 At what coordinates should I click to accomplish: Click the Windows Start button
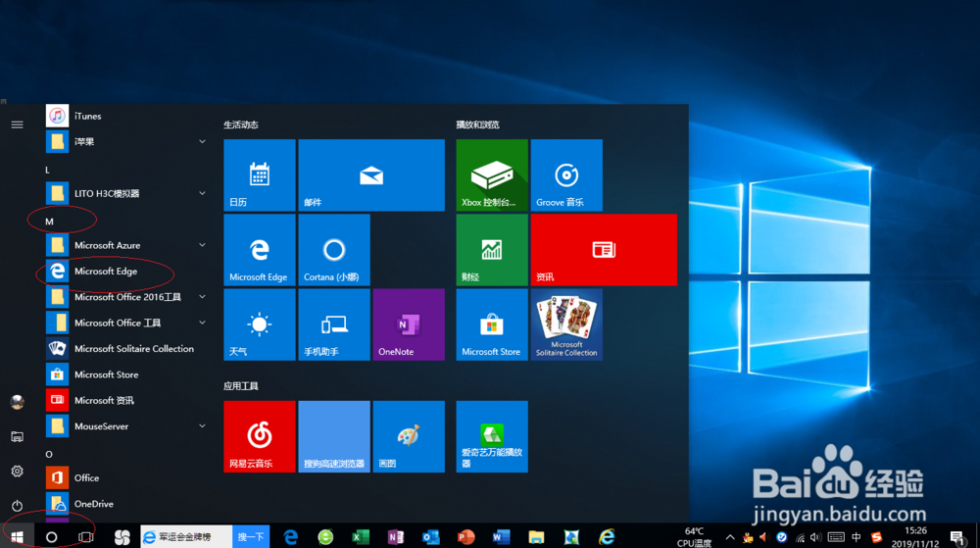click(x=17, y=537)
